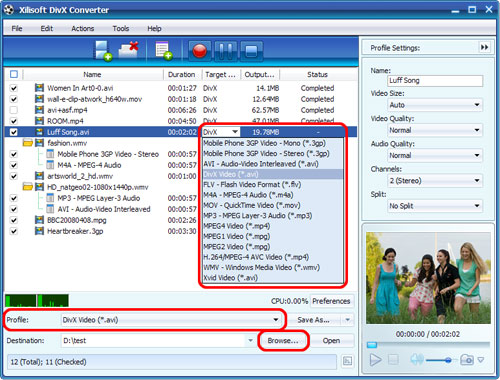Open the Help menu

(x=154, y=29)
